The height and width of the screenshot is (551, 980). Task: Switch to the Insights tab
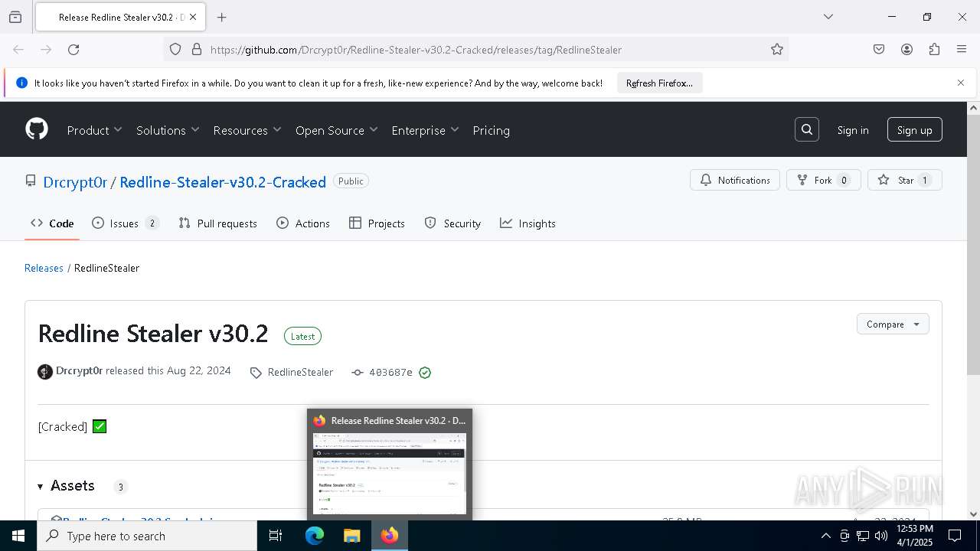528,223
